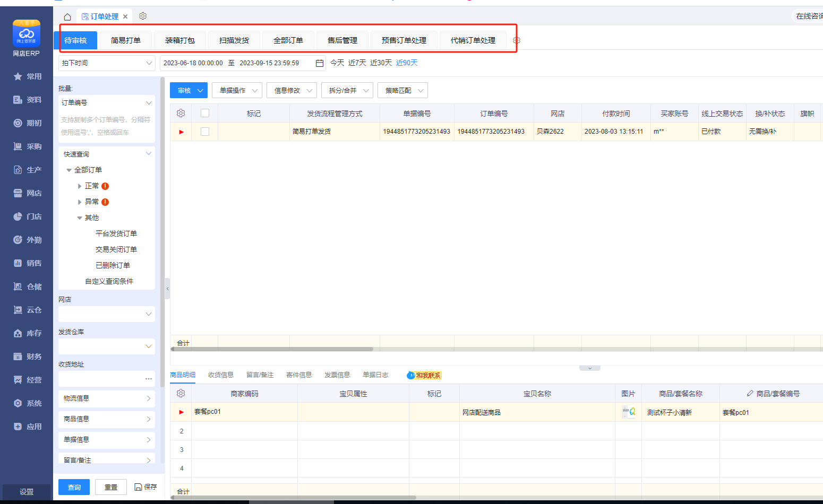Open 系统 module in sidebar
The width and height of the screenshot is (823, 504).
click(x=27, y=403)
